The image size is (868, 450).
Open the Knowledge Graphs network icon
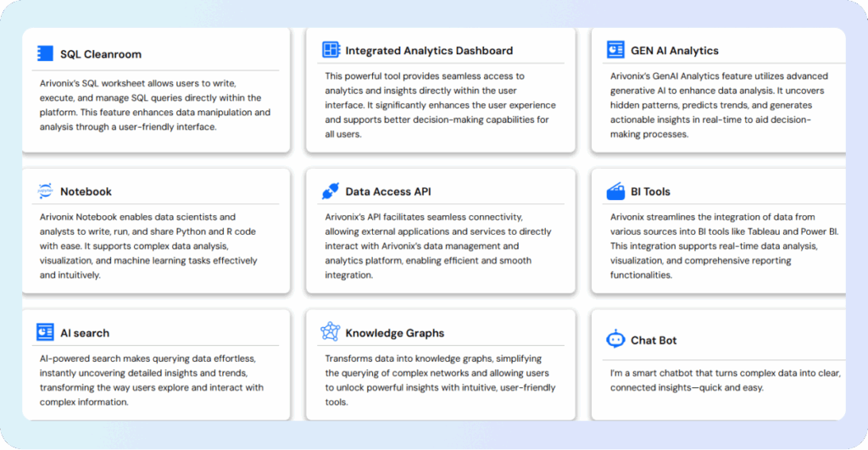[x=331, y=331]
